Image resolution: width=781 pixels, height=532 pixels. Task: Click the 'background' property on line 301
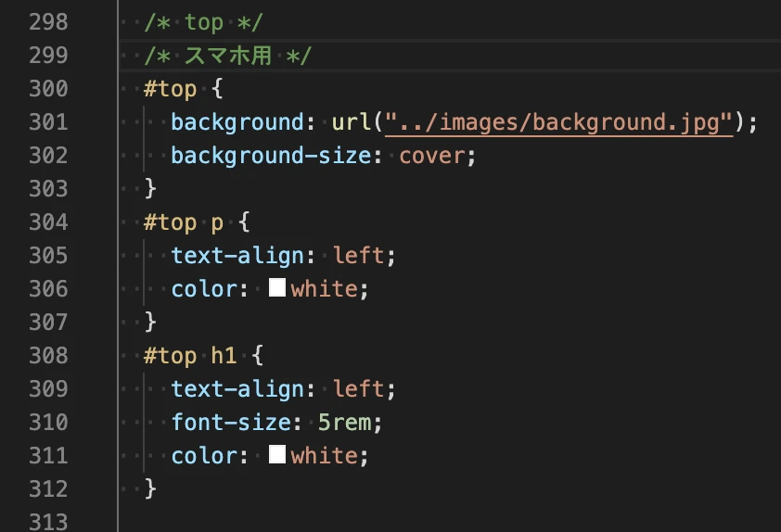pyautogui.click(x=237, y=122)
